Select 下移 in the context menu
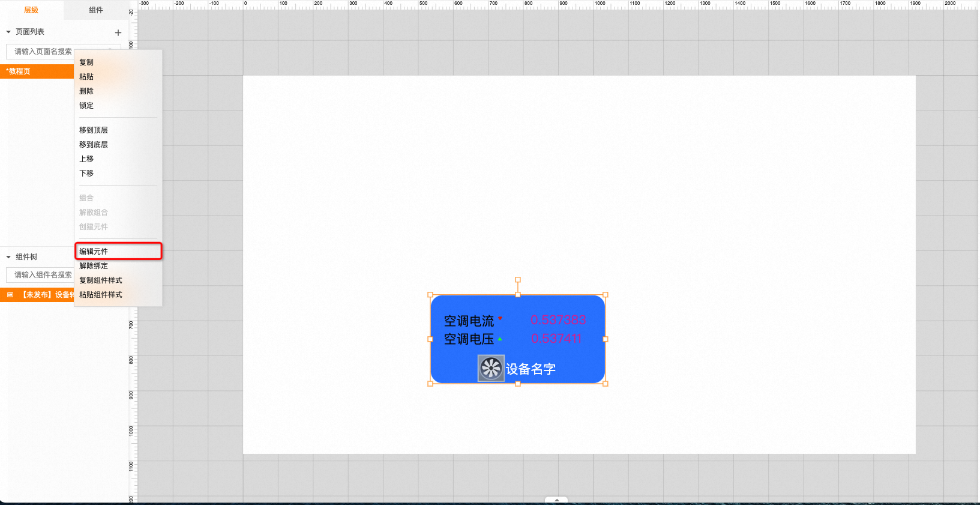This screenshot has width=980, height=505. tap(118, 174)
